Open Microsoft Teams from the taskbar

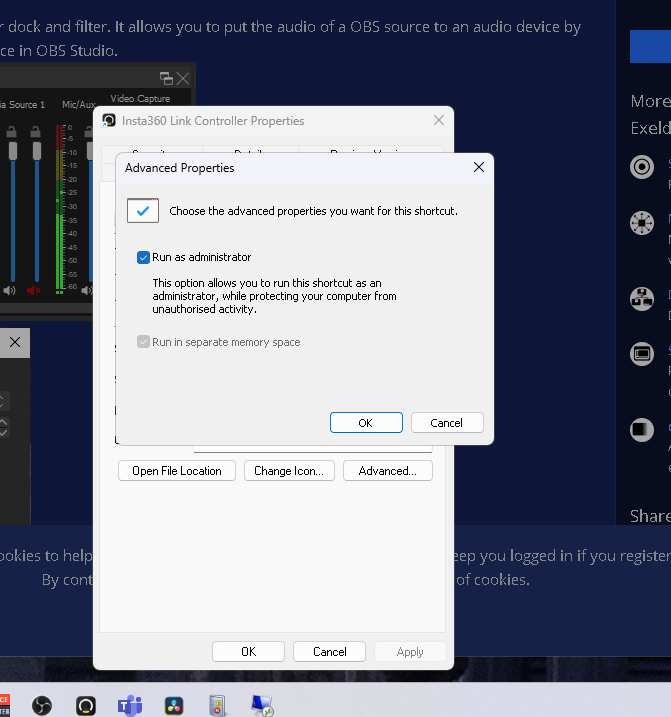point(130,706)
